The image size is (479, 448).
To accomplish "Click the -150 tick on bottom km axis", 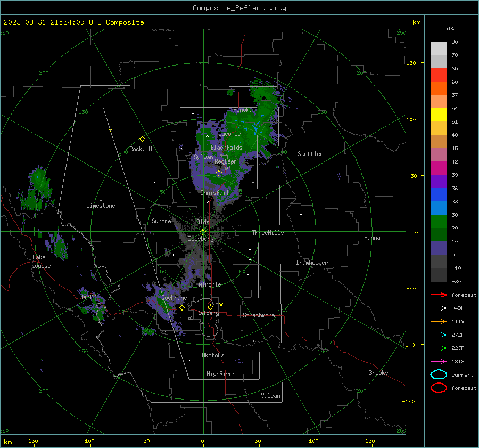I will click(x=31, y=441).
